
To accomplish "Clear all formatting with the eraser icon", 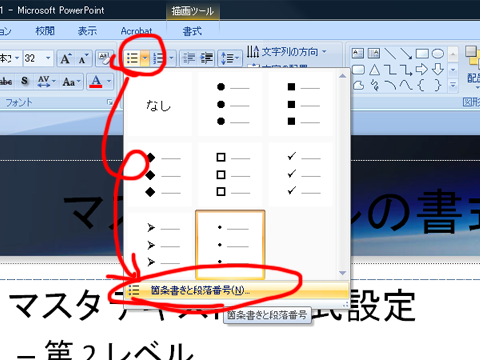I will 104,59.
